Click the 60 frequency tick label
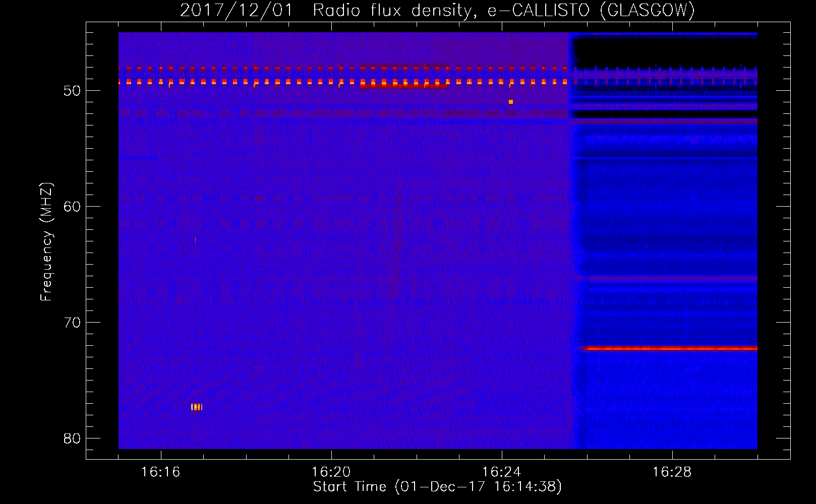816x504 pixels. click(x=72, y=207)
